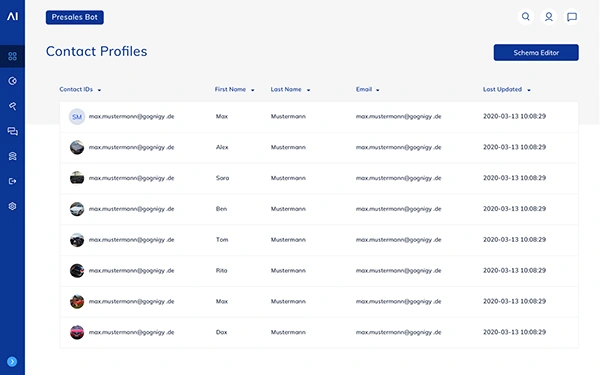The height and width of the screenshot is (375, 600).
Task: Open the conversations chat bubbles sidebar icon
Action: (12, 131)
